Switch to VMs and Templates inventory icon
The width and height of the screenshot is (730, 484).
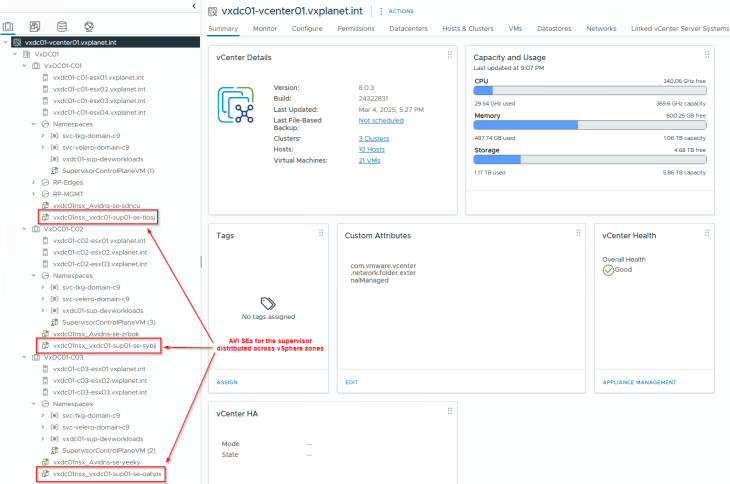35,27
